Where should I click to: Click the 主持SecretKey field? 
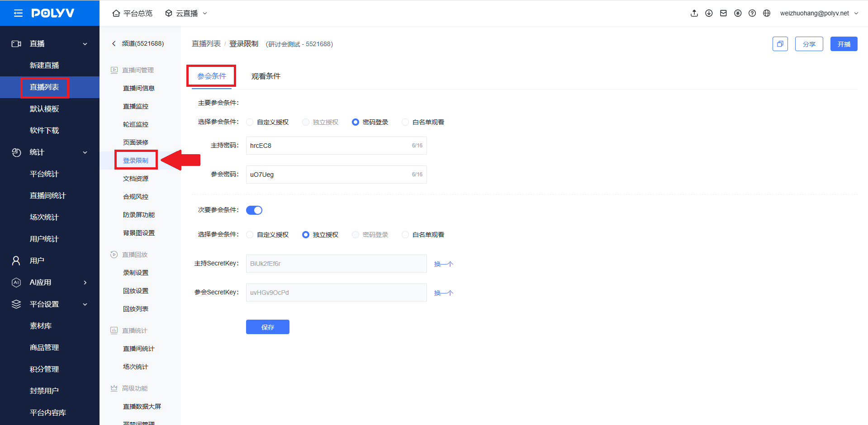337,264
